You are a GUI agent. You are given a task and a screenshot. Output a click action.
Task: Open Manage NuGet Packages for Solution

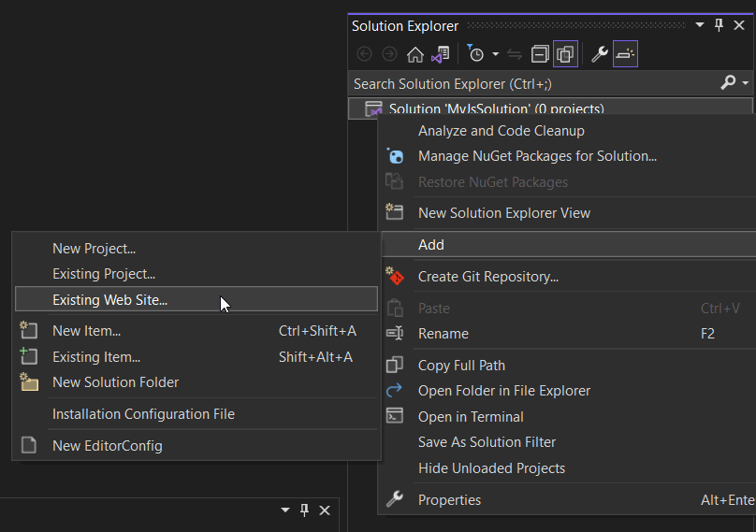pos(537,156)
